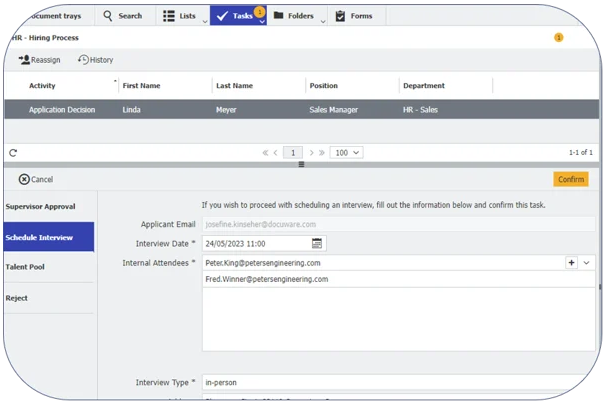Image resolution: width=605 pixels, height=406 pixels.
Task: Expand the Folders tab dropdown arrow
Action: [x=323, y=22]
